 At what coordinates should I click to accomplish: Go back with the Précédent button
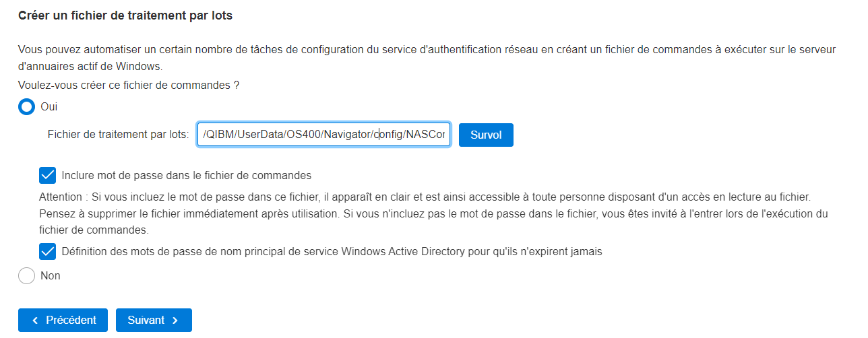(63, 320)
